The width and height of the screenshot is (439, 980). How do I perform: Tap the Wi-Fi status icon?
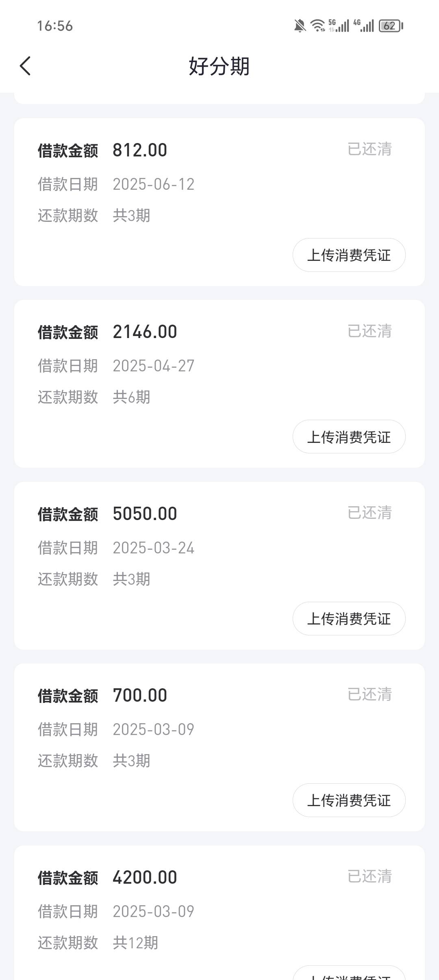point(317,26)
